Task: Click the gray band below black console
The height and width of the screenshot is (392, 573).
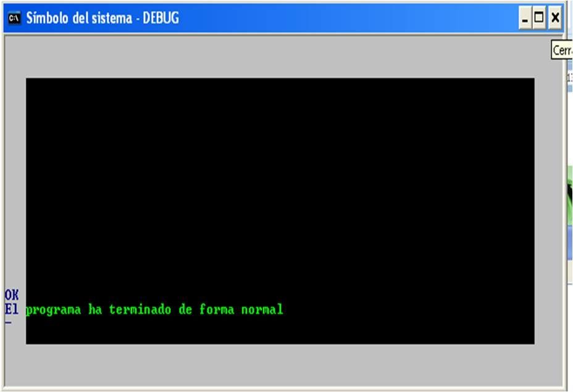Action: point(283,365)
